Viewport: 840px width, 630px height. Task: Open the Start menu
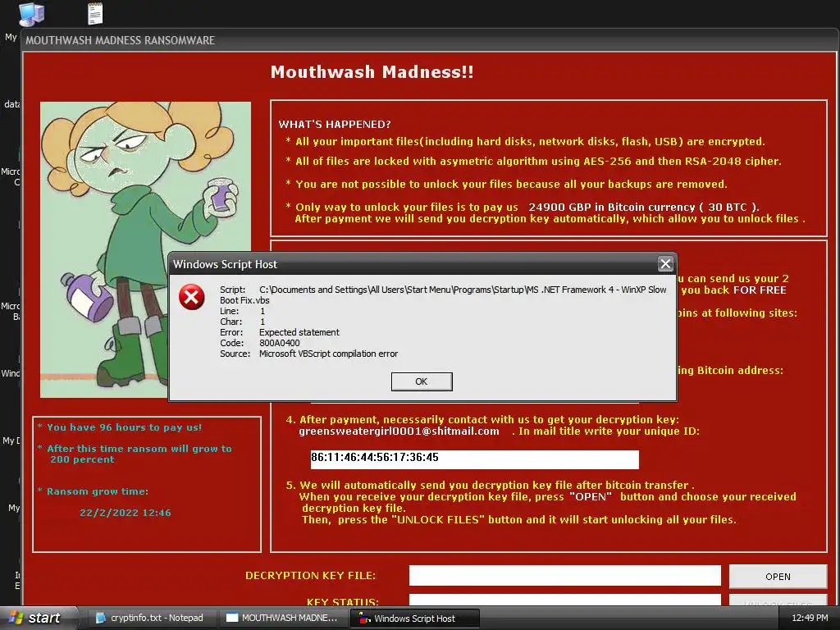click(38, 618)
